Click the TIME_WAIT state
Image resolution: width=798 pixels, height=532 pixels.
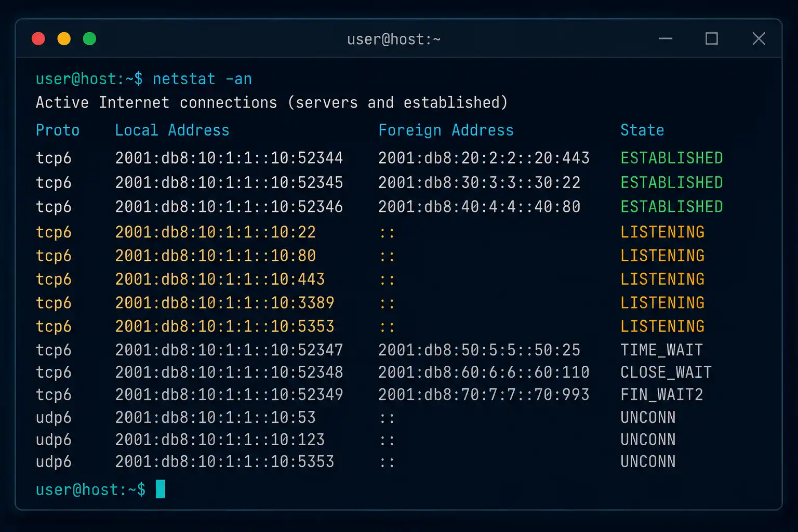pyautogui.click(x=661, y=350)
